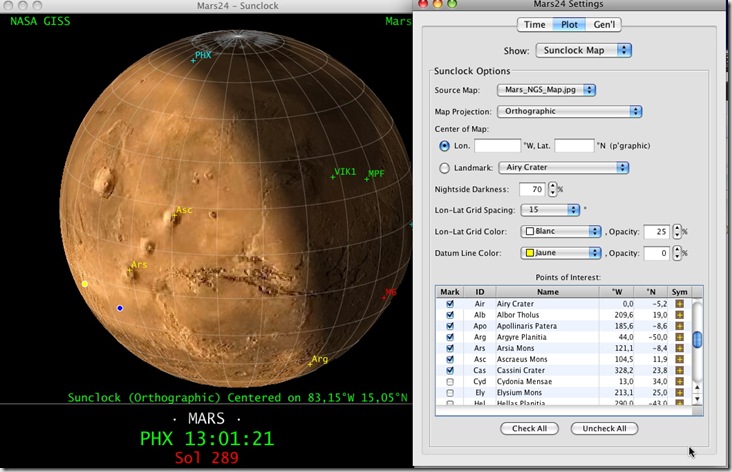Uncheck the Arsia Mons mark checkbox

click(x=450, y=348)
